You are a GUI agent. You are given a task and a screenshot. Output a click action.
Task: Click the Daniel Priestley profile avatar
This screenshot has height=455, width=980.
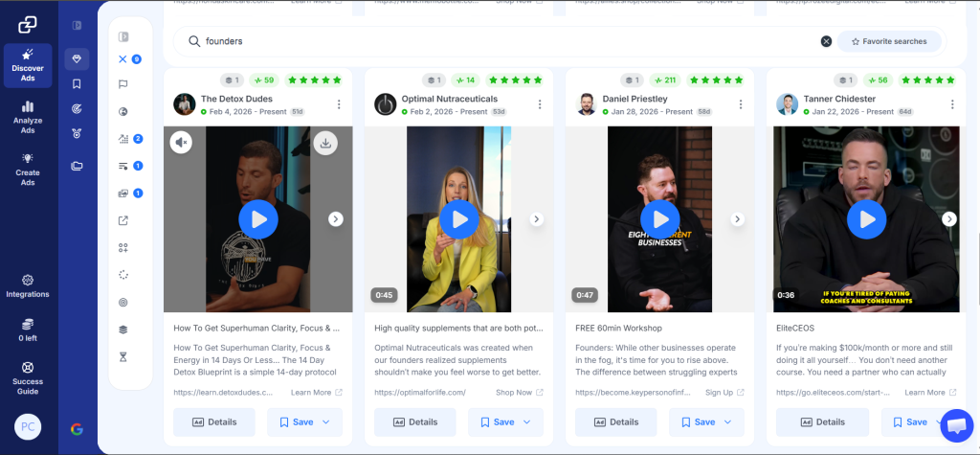tap(587, 104)
